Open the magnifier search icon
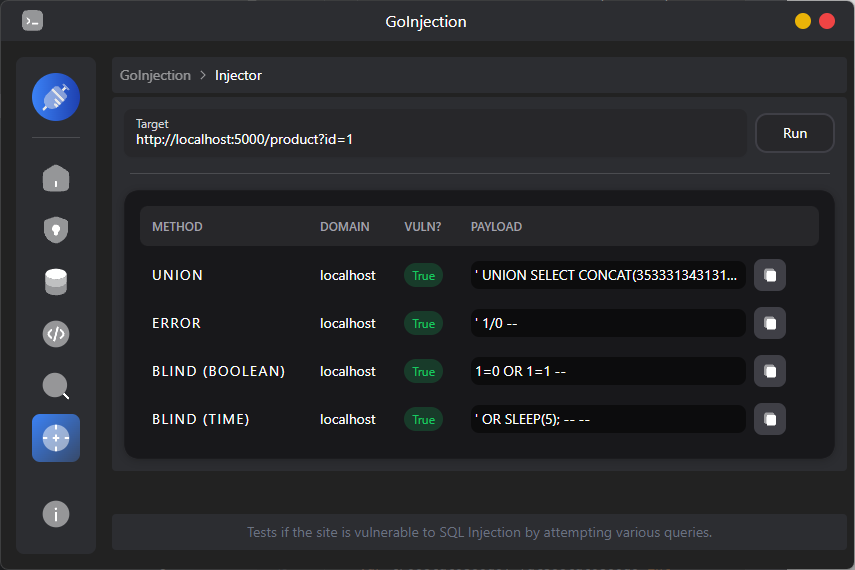The height and width of the screenshot is (570, 855). coord(56,386)
